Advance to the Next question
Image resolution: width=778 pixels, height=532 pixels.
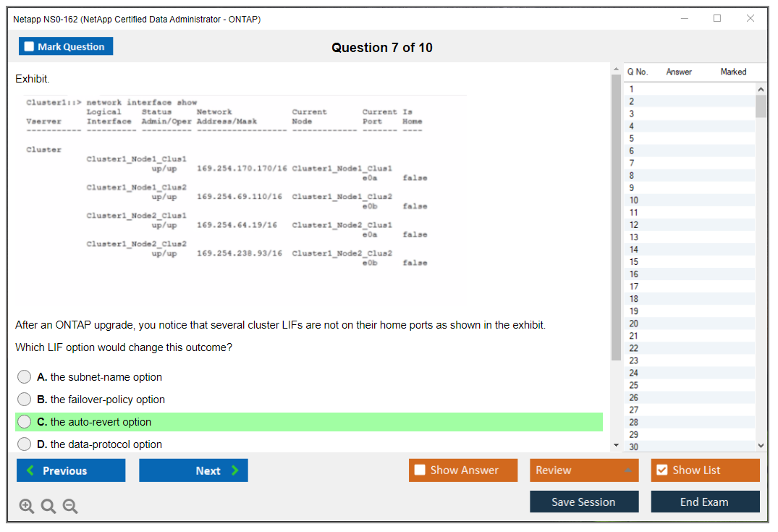pyautogui.click(x=193, y=470)
